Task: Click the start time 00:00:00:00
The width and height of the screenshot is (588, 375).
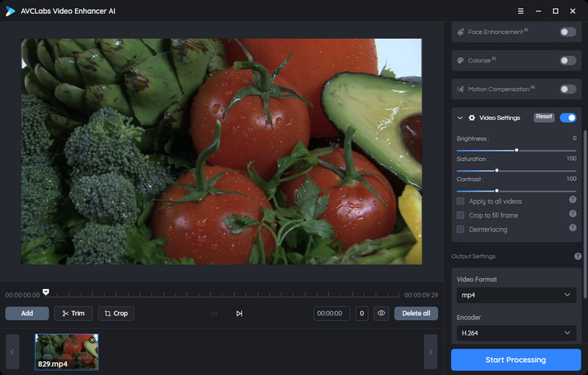Action: point(23,295)
